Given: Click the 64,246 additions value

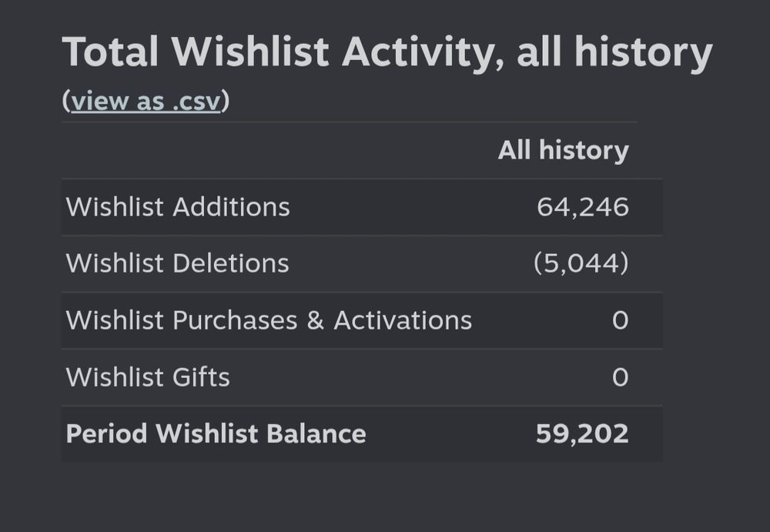Looking at the screenshot, I should 584,206.
